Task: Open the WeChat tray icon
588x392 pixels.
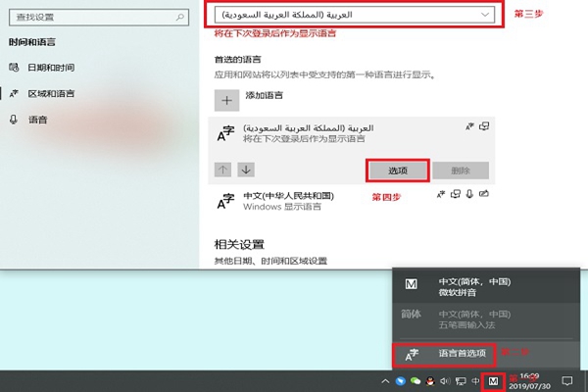Action: point(416,381)
